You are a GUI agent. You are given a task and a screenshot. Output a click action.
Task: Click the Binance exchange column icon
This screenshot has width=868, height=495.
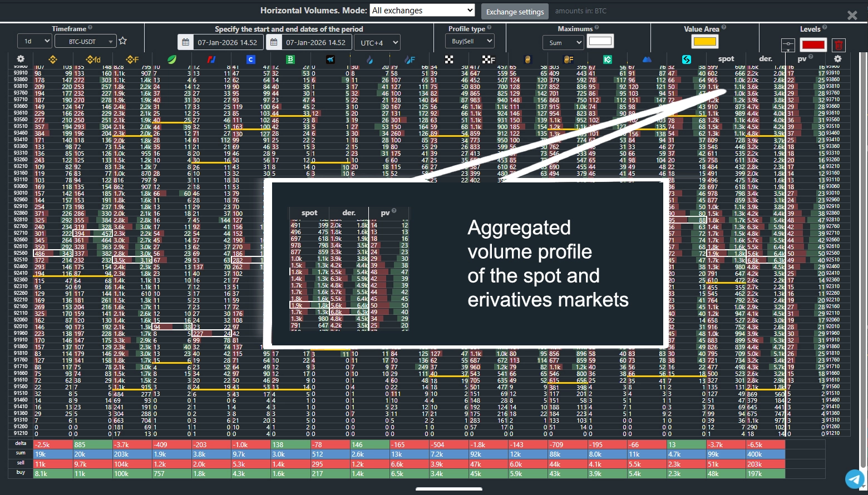pos(53,60)
